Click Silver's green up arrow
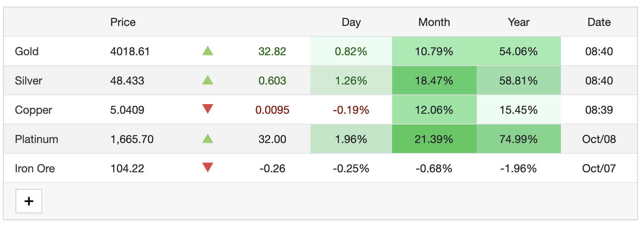The image size is (644, 226). pyautogui.click(x=208, y=80)
